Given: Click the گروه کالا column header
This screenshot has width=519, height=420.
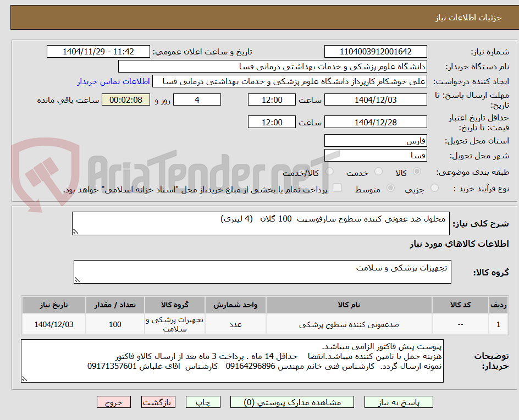Looking at the screenshot, I should tap(175, 305).
